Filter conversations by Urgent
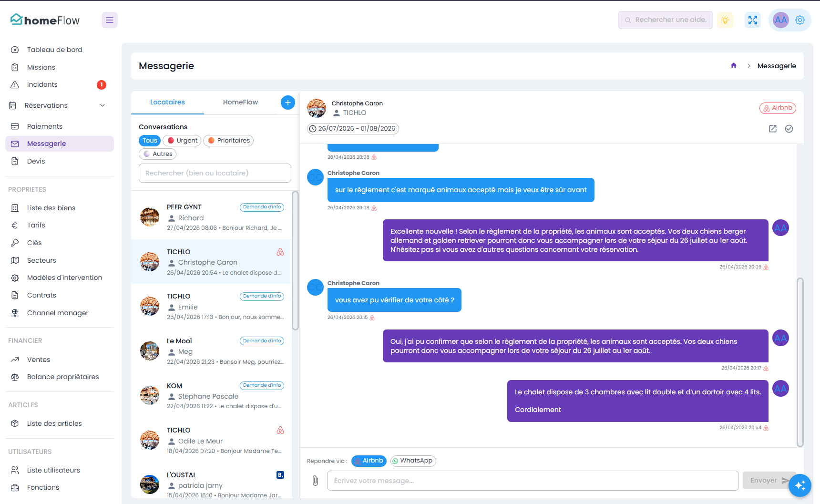820x504 pixels. click(x=182, y=141)
